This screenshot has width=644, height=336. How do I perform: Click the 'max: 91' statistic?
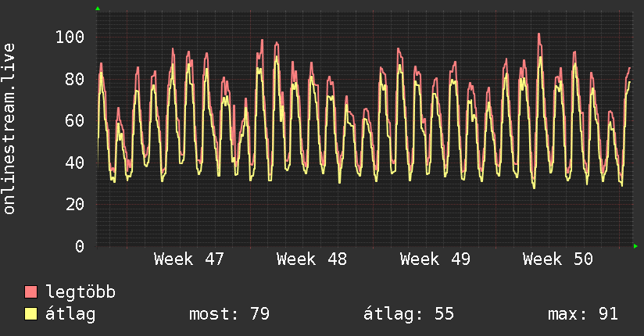coord(583,314)
